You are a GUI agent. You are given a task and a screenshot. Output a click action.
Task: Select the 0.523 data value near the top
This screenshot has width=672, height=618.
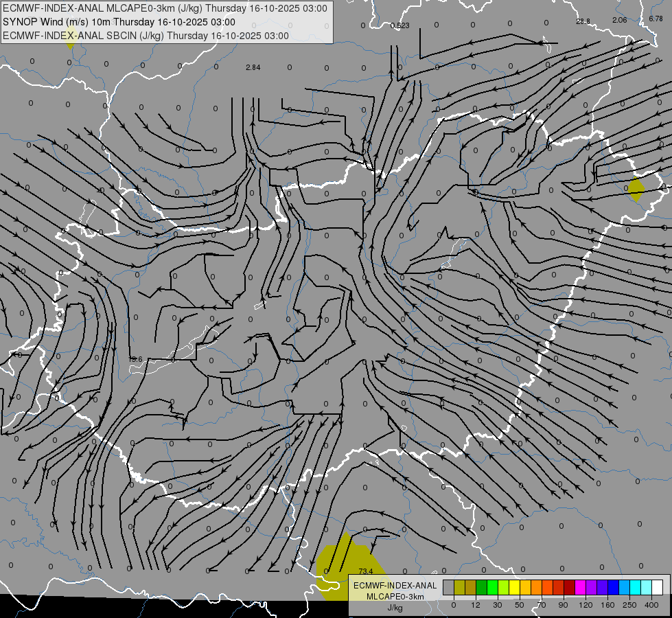point(399,25)
